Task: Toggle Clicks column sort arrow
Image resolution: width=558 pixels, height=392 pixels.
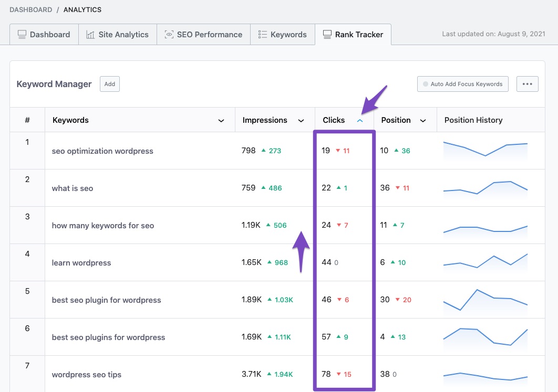Action: [x=360, y=121]
